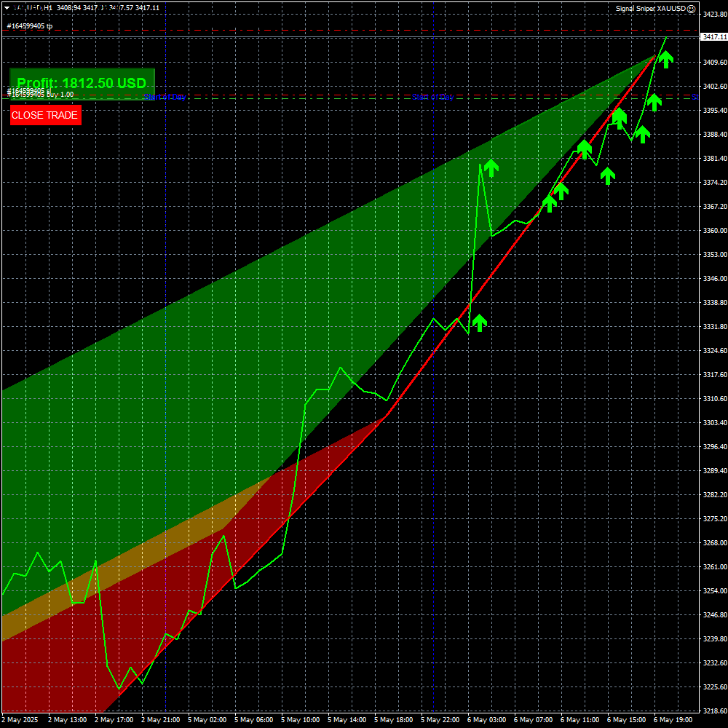The height and width of the screenshot is (728, 728).
Task: Click the lowest green buy arrow near 3331.80
Action: (480, 323)
